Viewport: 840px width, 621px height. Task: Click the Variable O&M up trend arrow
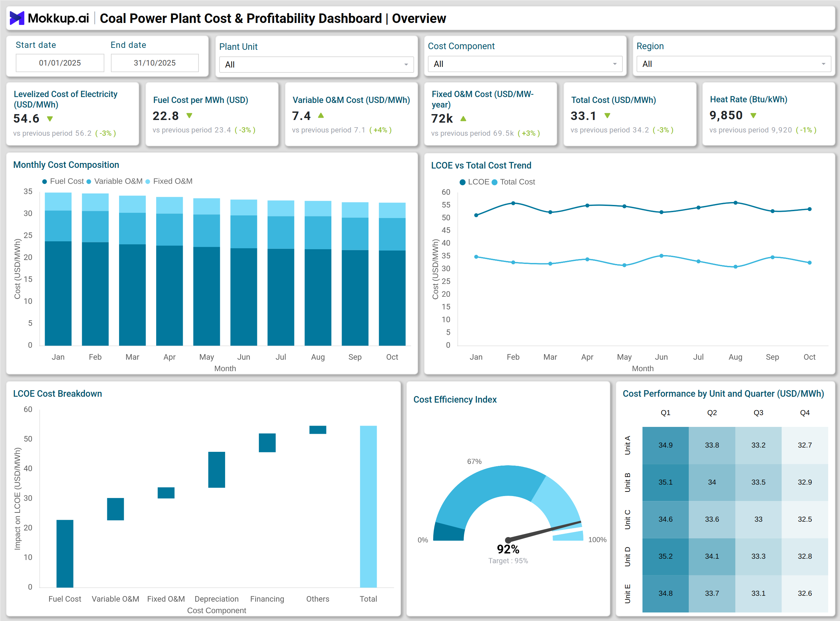point(321,115)
